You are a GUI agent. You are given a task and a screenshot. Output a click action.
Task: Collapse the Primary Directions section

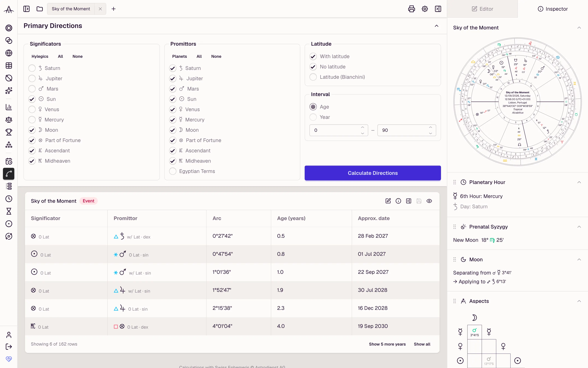(437, 26)
